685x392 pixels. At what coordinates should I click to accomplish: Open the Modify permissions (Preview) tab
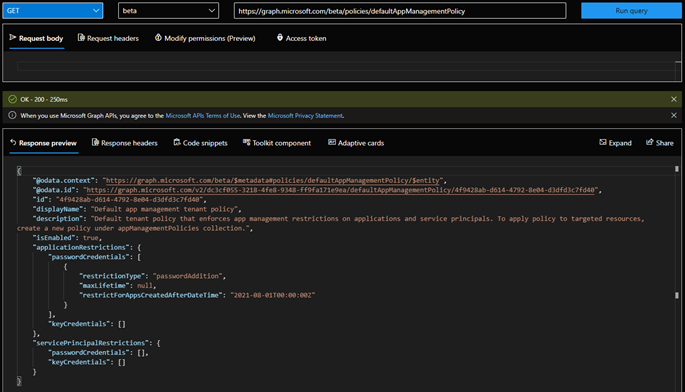pos(205,38)
